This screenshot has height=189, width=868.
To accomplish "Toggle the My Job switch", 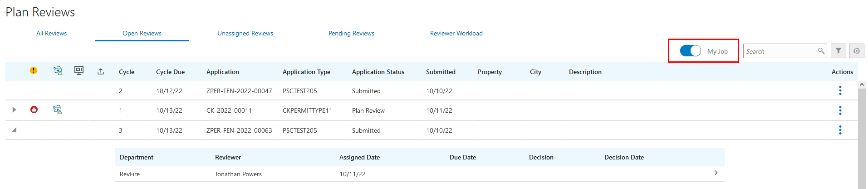I will (x=690, y=51).
